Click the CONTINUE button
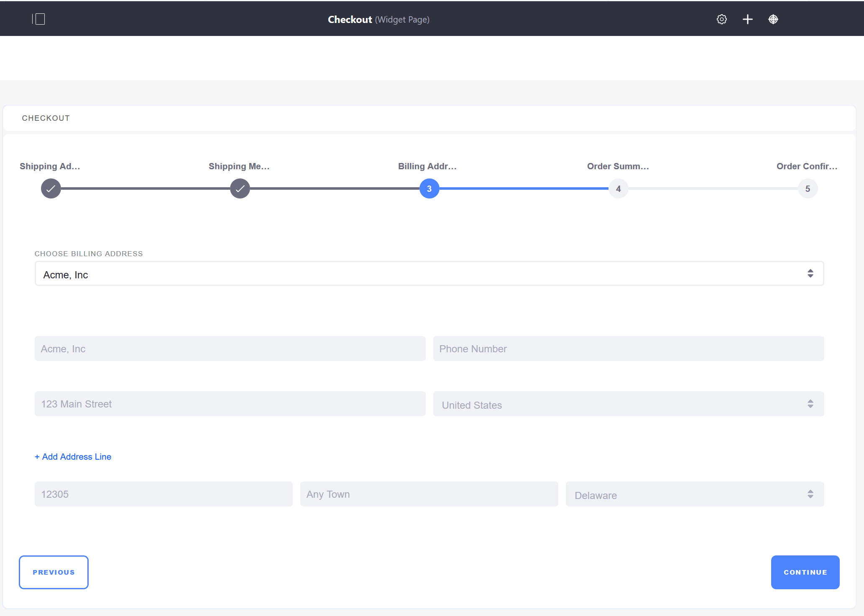The height and width of the screenshot is (616, 864). tap(805, 572)
